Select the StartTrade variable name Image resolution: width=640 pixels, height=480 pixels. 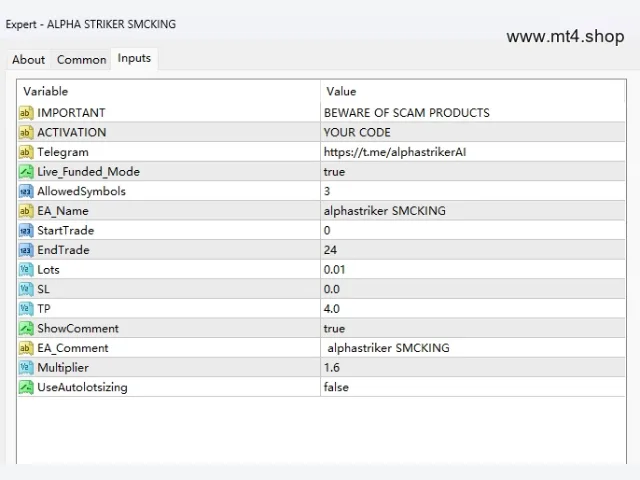(66, 230)
